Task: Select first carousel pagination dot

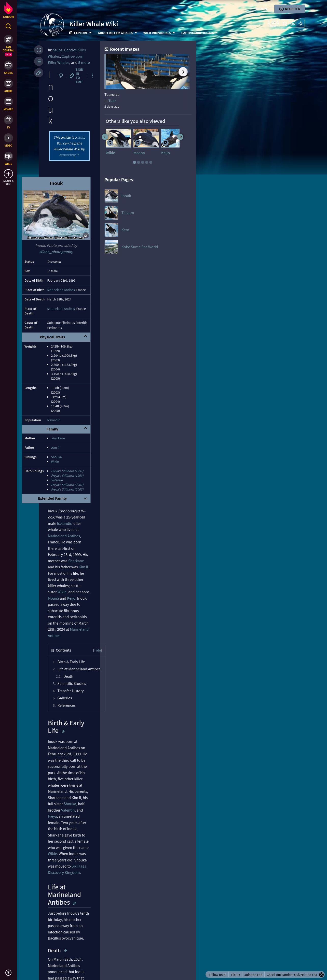Action: (x=134, y=163)
